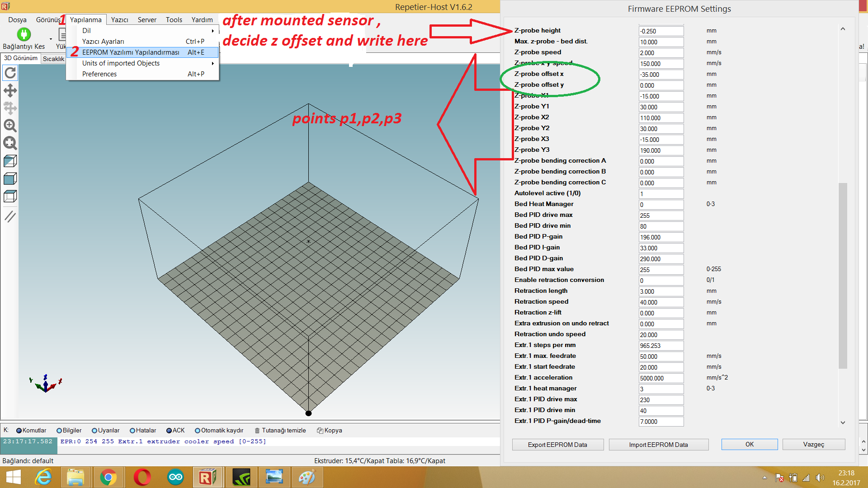Toggle parallel projection lines icon

coord(10,216)
